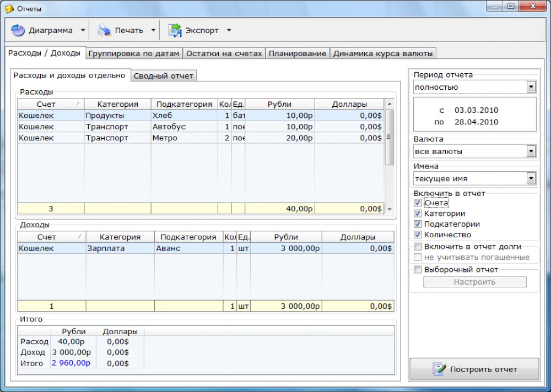This screenshot has width=551, height=392.
Task: Open the Экспорт dropdown arrow
Action: click(x=229, y=30)
